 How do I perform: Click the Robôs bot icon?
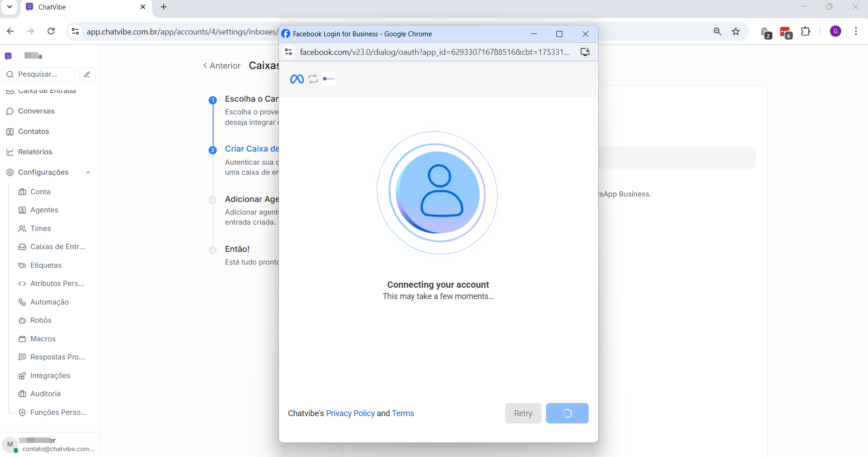pos(22,320)
